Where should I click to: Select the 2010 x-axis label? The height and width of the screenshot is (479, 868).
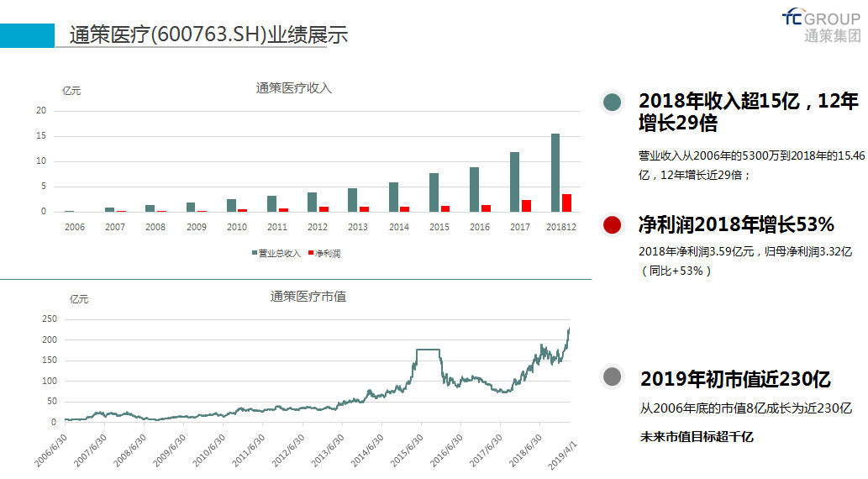(x=237, y=227)
